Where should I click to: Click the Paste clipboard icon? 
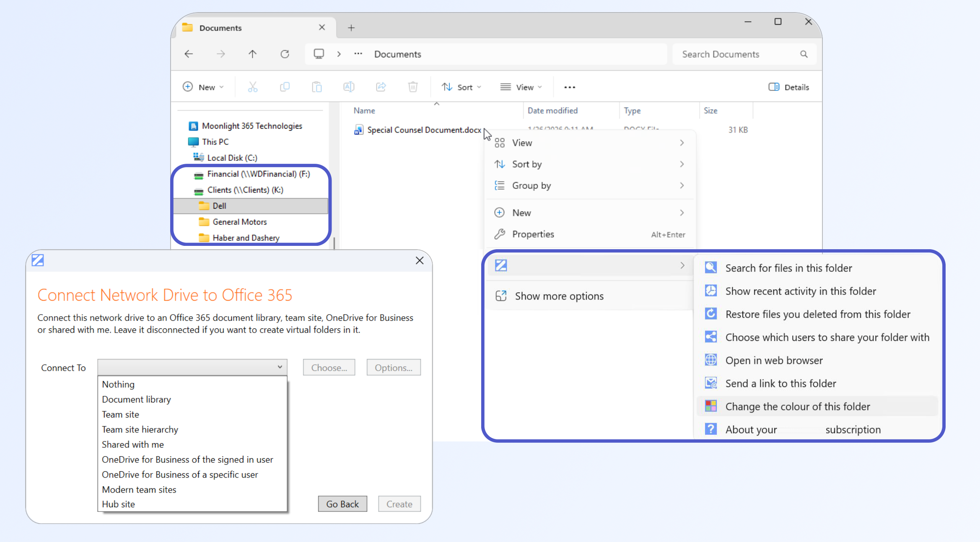[317, 87]
